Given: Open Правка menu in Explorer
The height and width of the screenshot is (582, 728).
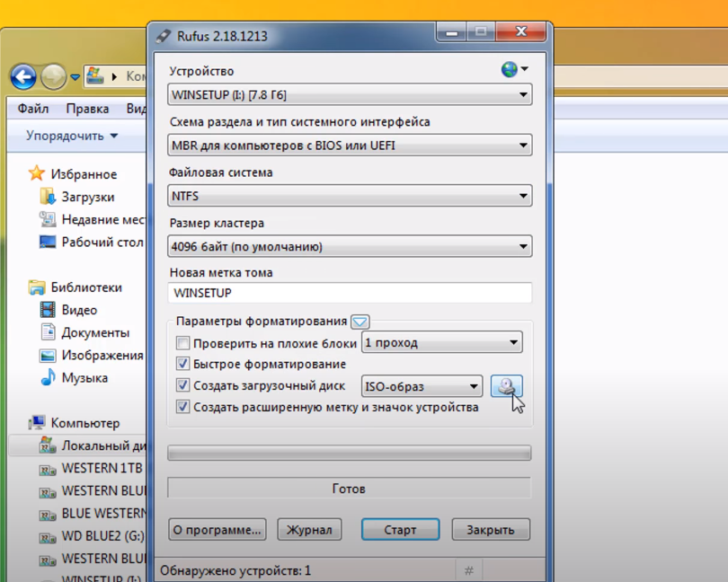Looking at the screenshot, I should click(x=87, y=108).
